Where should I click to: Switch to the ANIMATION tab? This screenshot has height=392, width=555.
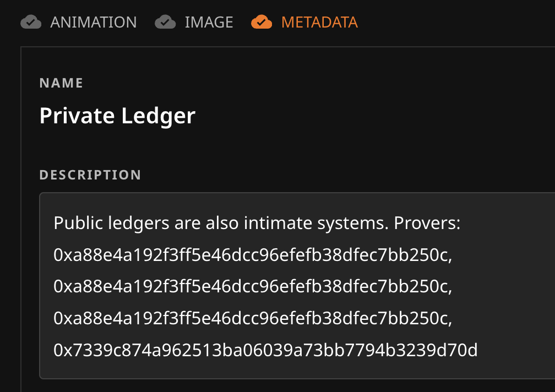93,22
